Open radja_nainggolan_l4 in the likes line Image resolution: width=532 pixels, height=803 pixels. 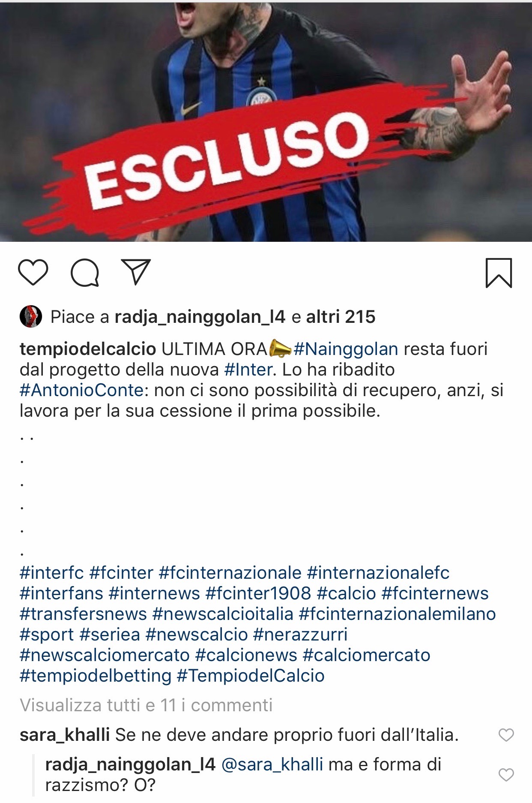tap(200, 317)
